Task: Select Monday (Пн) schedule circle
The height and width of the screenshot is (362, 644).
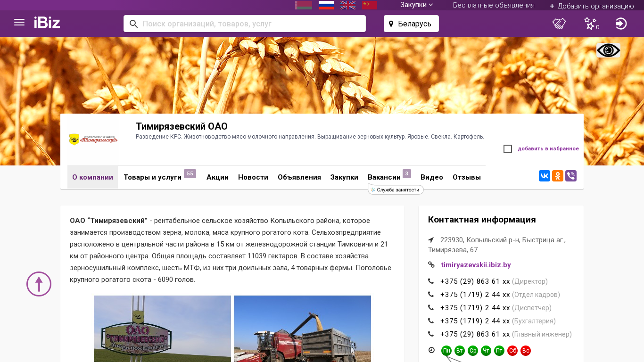Action: click(x=446, y=351)
